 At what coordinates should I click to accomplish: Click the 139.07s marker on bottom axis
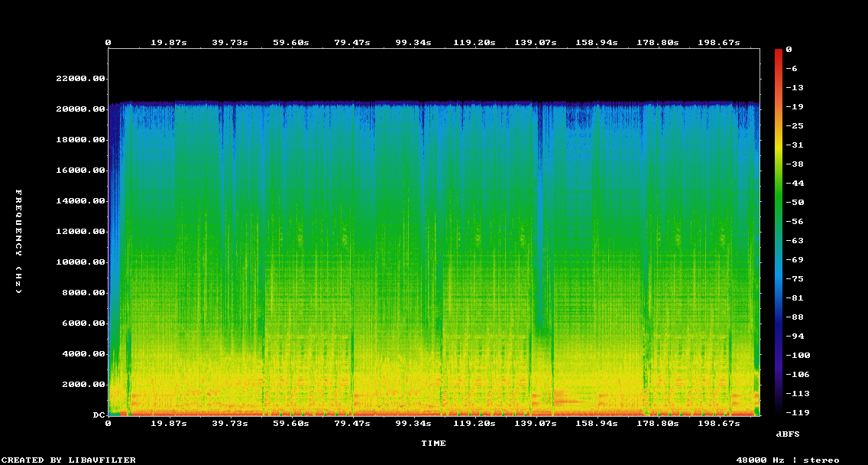tap(536, 424)
